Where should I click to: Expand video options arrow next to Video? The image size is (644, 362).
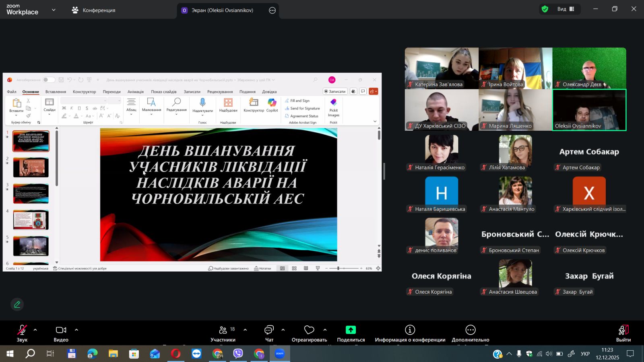point(76,330)
